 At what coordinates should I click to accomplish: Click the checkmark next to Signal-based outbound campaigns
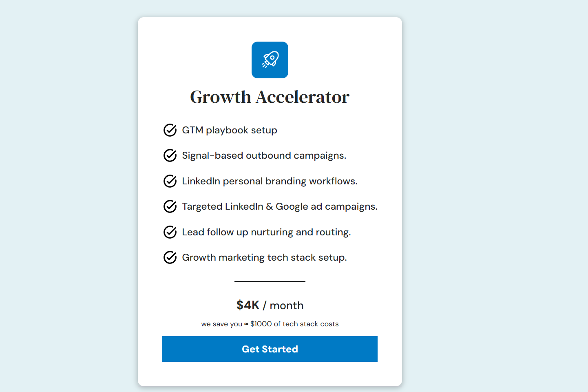click(x=170, y=155)
